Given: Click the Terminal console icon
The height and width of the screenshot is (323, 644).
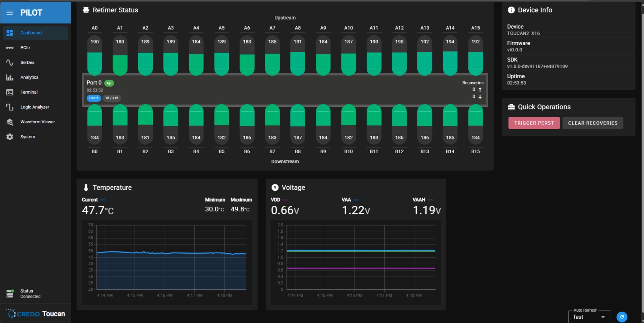Looking at the screenshot, I should tap(10, 92).
